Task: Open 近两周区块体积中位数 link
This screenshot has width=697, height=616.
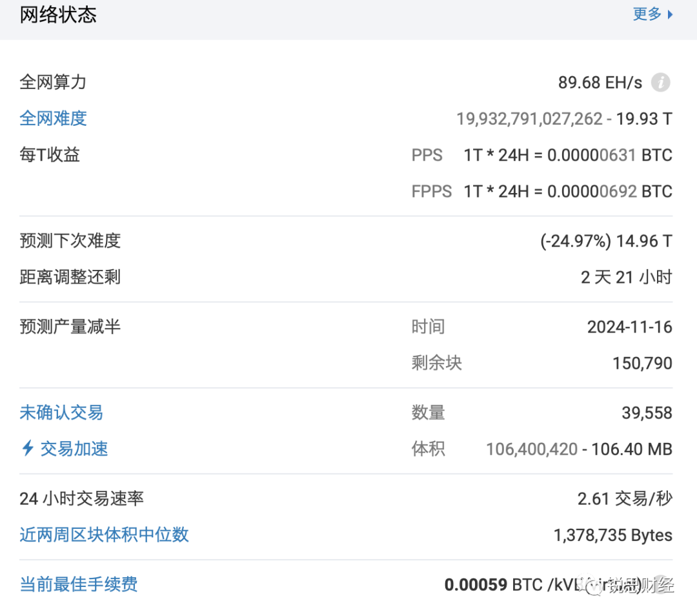Action: 104,535
